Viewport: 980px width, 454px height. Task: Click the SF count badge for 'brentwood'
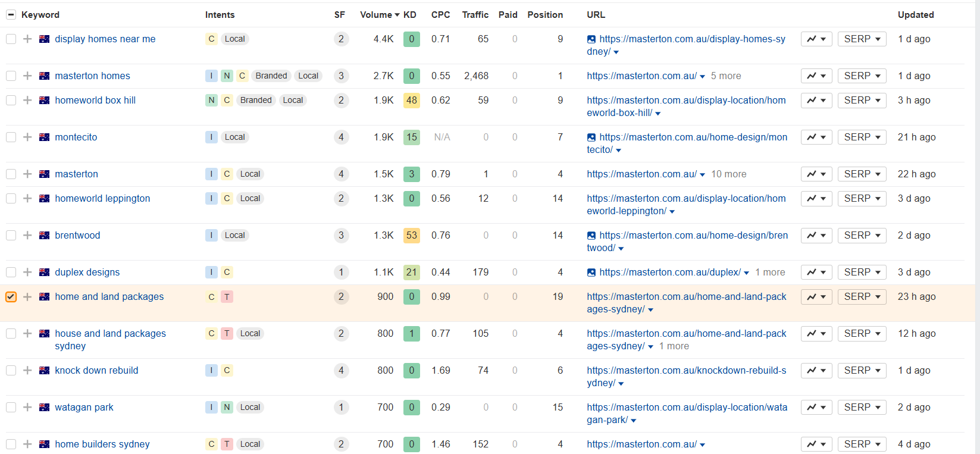tap(341, 236)
